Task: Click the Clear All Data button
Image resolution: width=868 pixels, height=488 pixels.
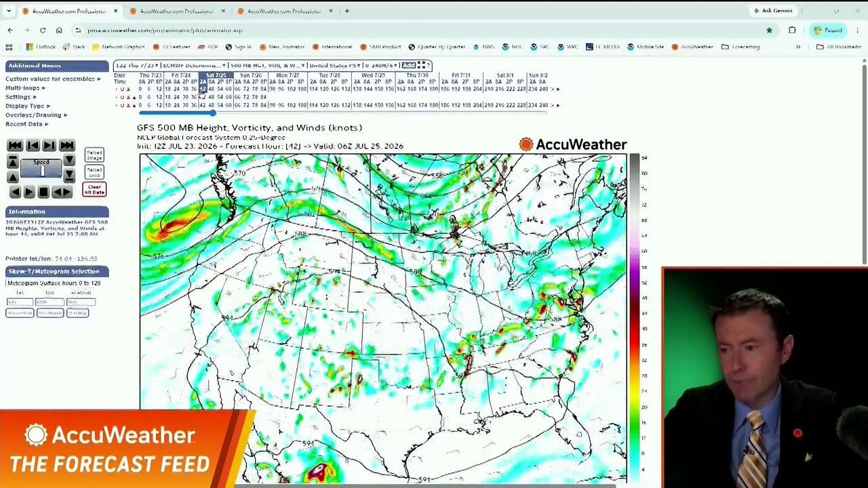Action: tap(94, 189)
